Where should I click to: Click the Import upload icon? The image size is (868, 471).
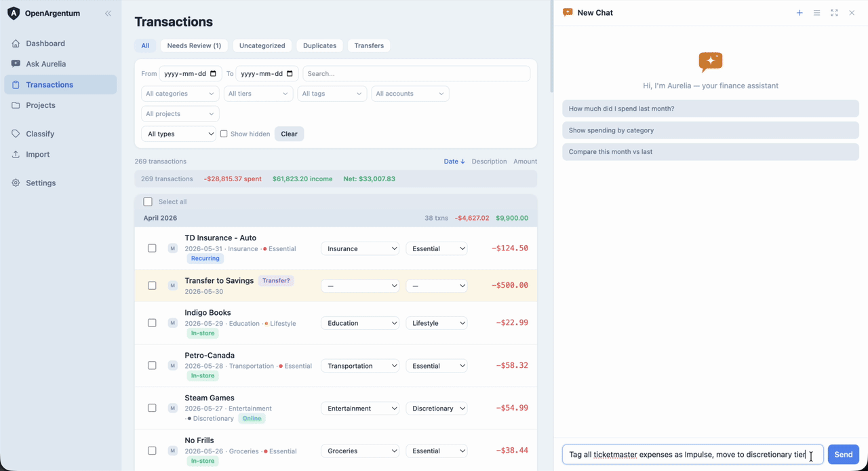pyautogui.click(x=16, y=154)
